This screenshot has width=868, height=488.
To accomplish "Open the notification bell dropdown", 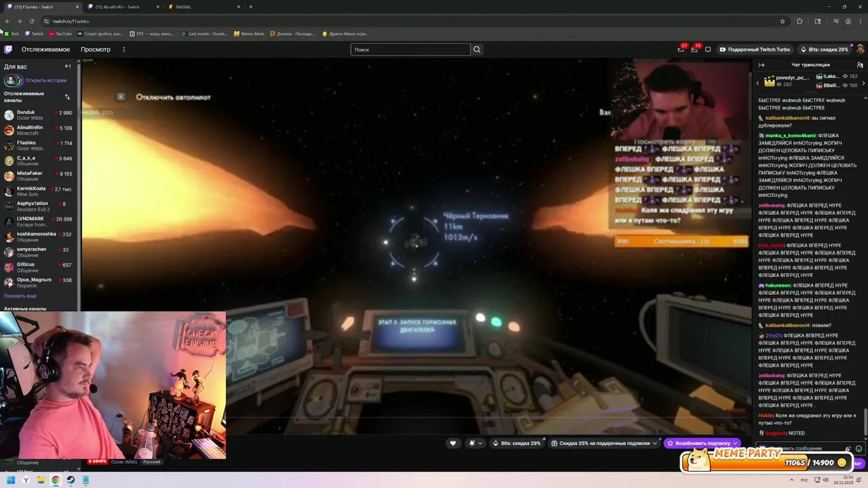I will coord(475,443).
